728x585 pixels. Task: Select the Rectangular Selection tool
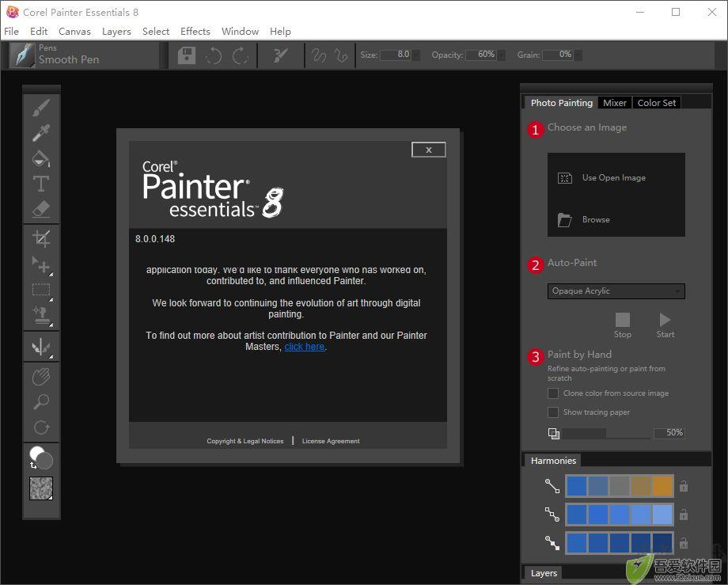[x=41, y=291]
